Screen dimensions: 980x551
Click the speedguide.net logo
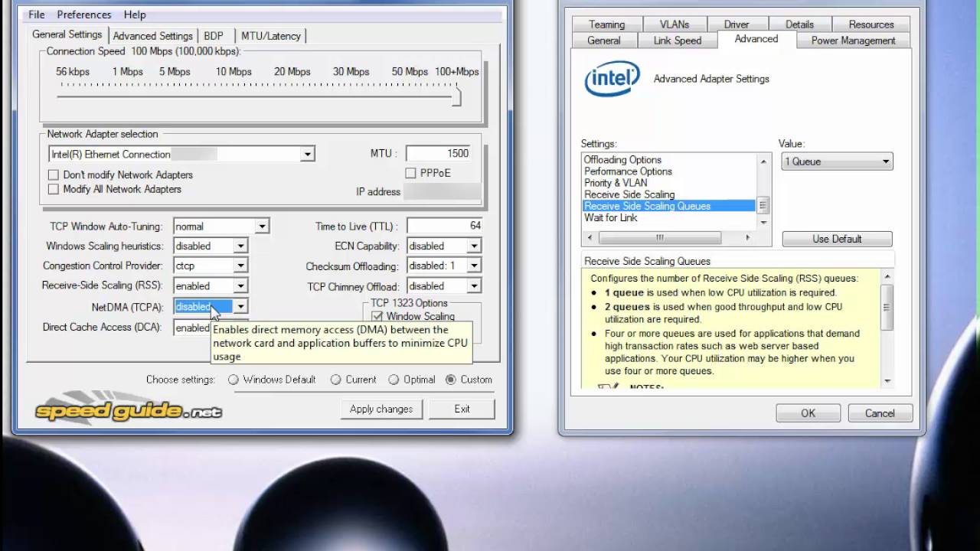pos(129,410)
